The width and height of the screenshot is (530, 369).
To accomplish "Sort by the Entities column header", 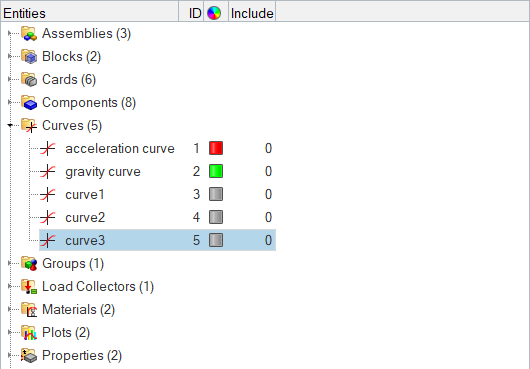I will [x=90, y=13].
